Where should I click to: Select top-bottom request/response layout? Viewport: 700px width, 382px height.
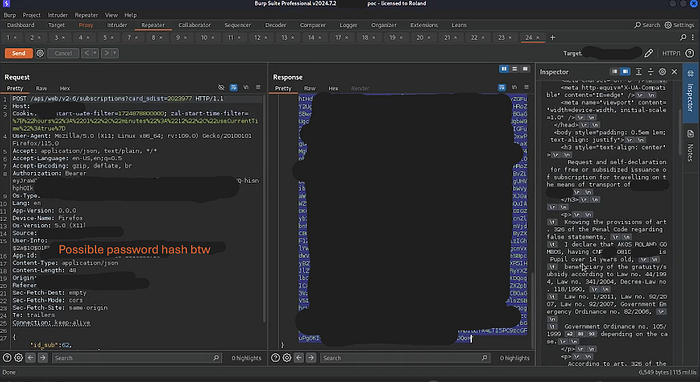coord(514,69)
